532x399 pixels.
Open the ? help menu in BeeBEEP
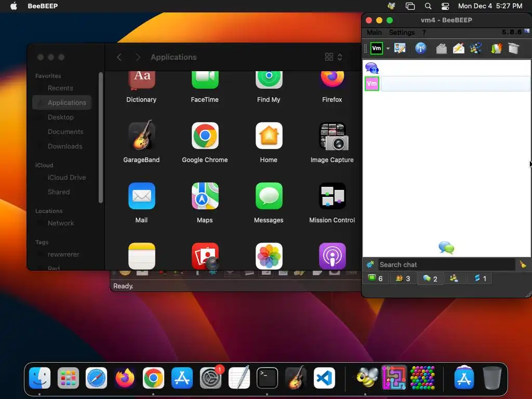coord(424,33)
